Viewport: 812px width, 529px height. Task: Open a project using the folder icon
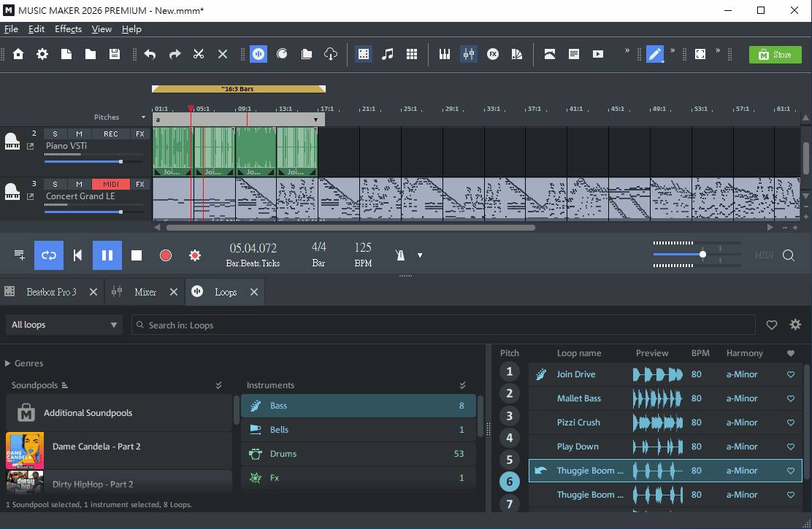(90, 54)
